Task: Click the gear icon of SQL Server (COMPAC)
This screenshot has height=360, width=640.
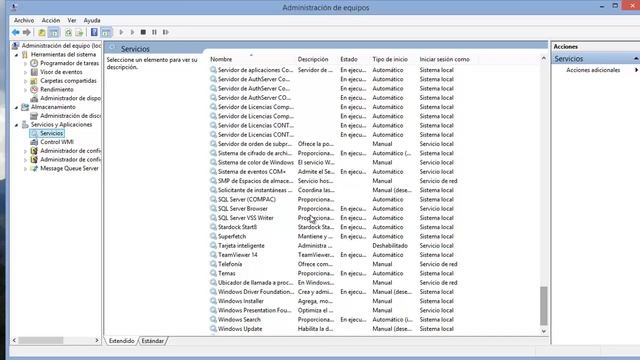Action: tap(213, 199)
